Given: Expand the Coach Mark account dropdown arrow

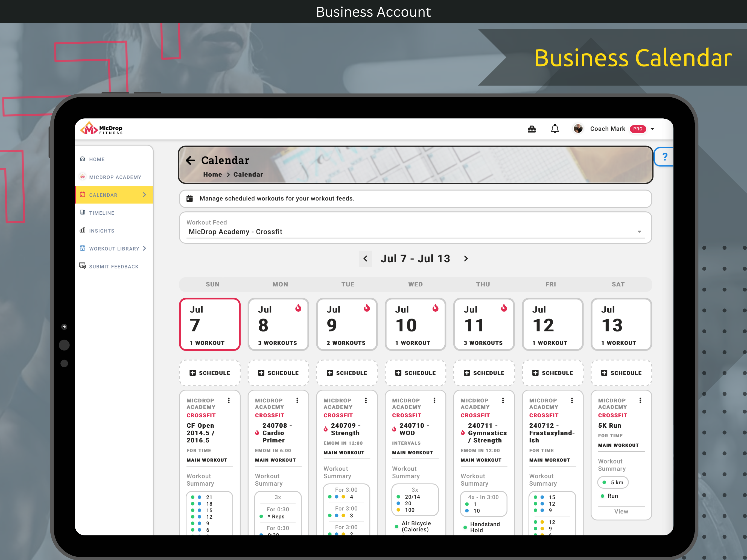Looking at the screenshot, I should [652, 129].
